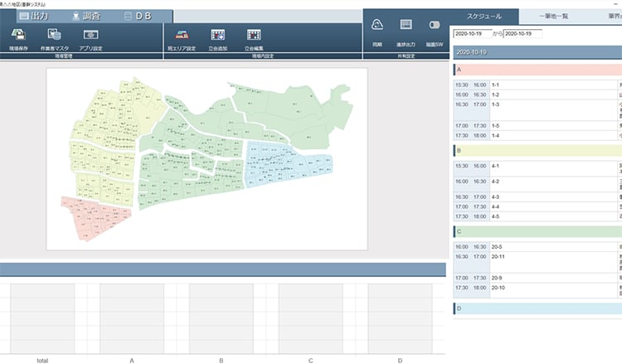Screen dimensions: 622x364
Task: Click the total chart column
Action: click(x=42, y=318)
